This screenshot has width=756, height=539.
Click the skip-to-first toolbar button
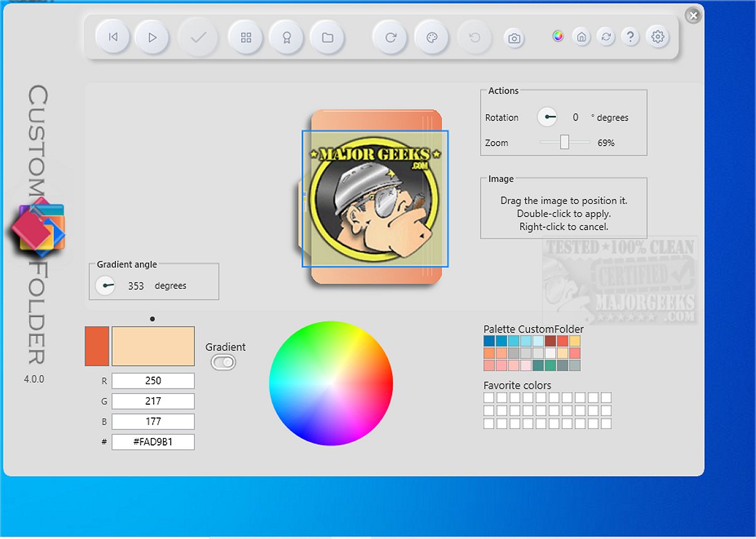tap(113, 37)
